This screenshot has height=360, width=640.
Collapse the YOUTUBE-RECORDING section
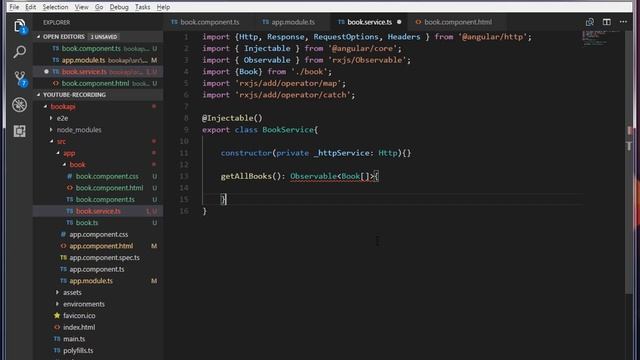38,95
